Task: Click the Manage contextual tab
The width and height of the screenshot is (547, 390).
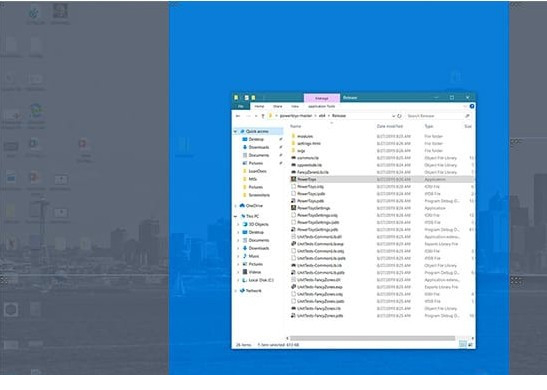Action: pyautogui.click(x=322, y=98)
